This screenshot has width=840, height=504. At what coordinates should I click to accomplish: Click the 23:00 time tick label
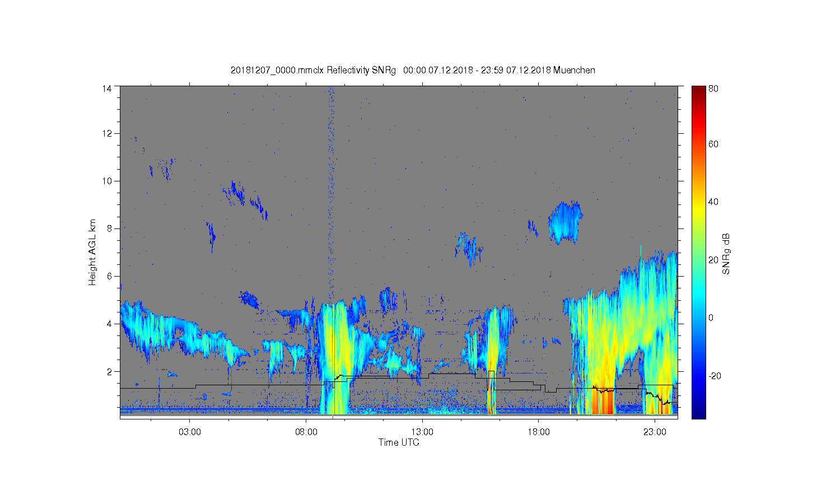click(655, 432)
